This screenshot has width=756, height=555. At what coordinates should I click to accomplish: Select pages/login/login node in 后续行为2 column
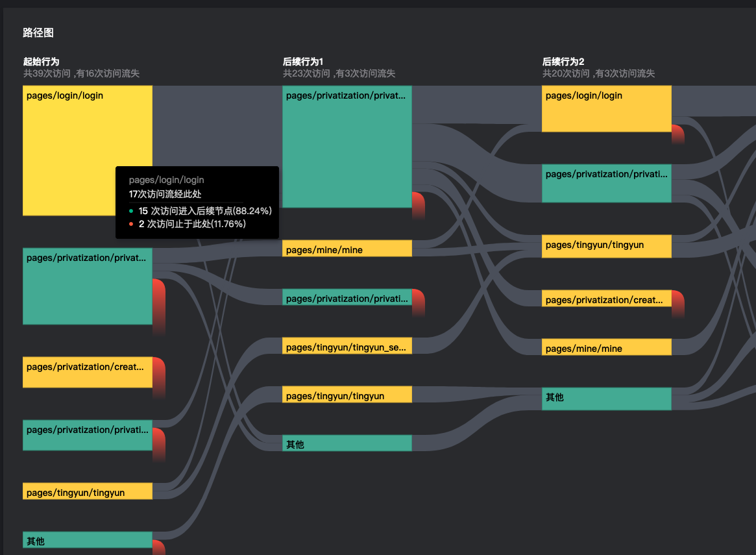pyautogui.click(x=606, y=109)
